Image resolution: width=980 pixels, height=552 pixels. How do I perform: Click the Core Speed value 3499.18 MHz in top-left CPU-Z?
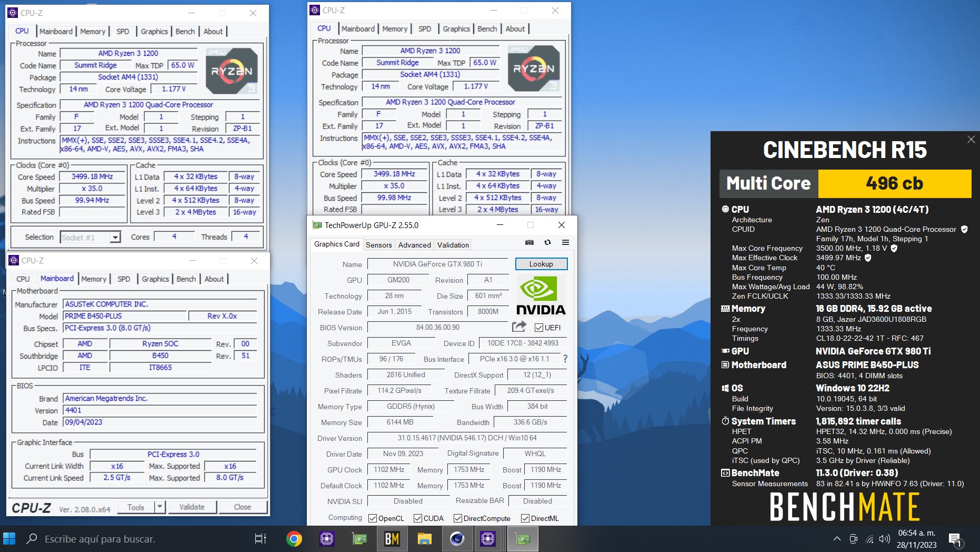(x=92, y=177)
